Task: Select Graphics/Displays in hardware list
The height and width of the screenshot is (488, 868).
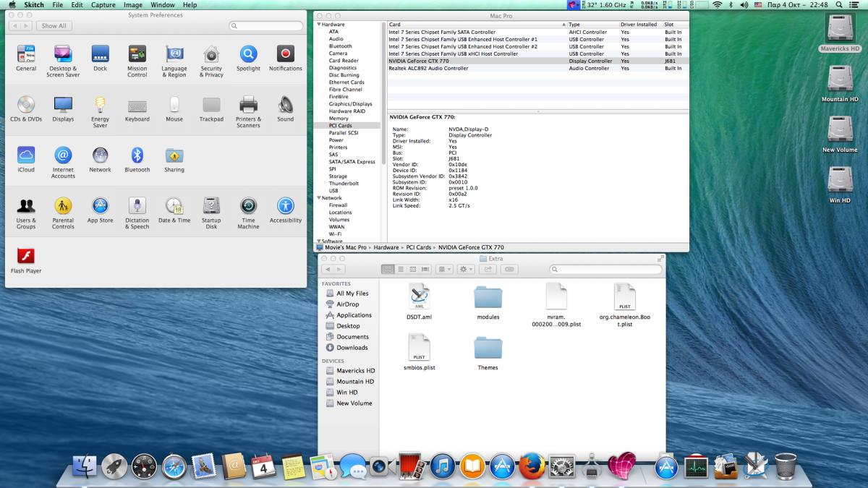Action: [351, 104]
